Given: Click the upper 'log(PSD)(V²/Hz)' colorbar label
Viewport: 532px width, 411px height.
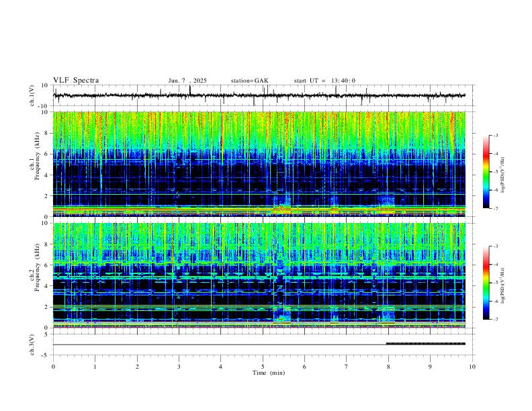Looking at the screenshot, I should 503,175.
